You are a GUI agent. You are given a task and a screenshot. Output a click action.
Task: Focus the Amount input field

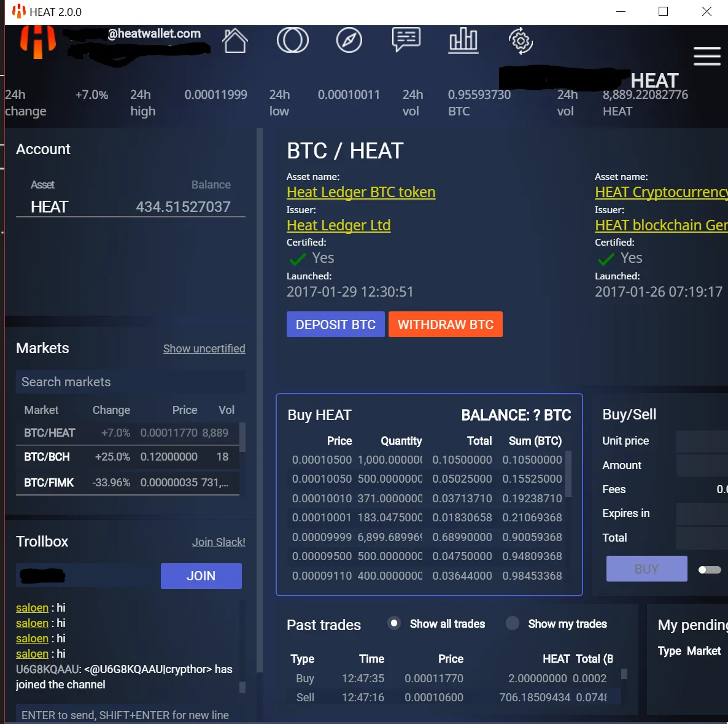[x=702, y=465]
